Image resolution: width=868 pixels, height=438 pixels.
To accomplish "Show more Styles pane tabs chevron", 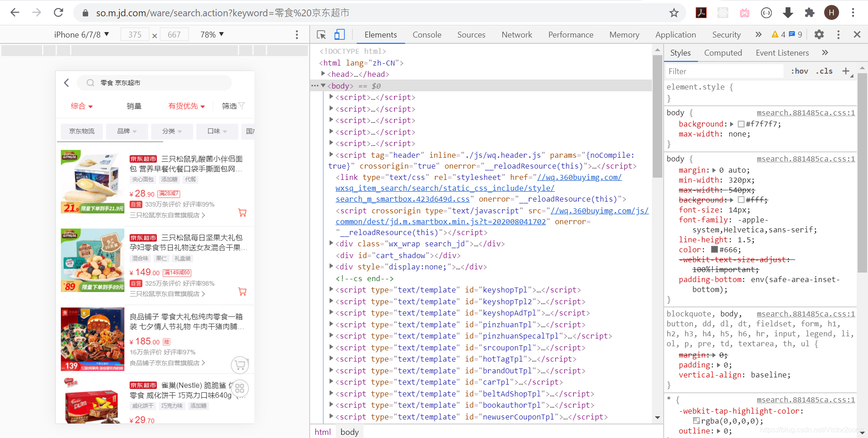I will (x=825, y=53).
